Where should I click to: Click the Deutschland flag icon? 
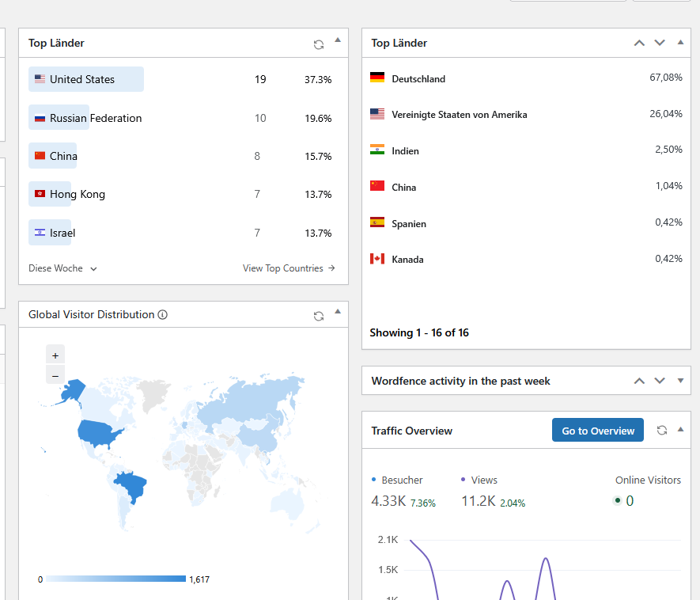click(x=377, y=78)
